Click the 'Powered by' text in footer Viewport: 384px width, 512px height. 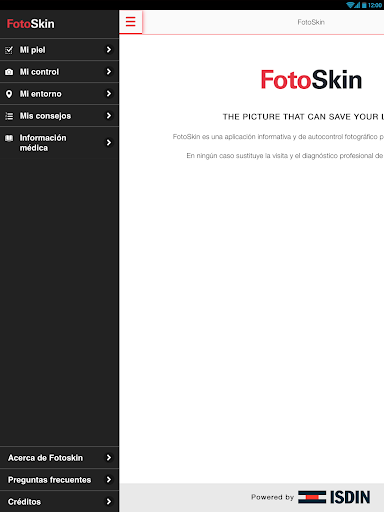pos(272,497)
